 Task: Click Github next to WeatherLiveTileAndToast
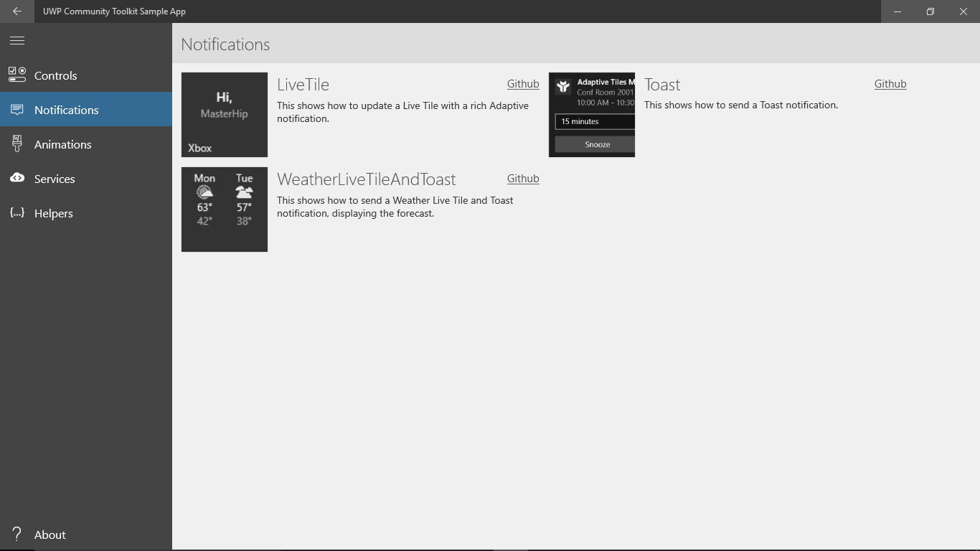522,179
